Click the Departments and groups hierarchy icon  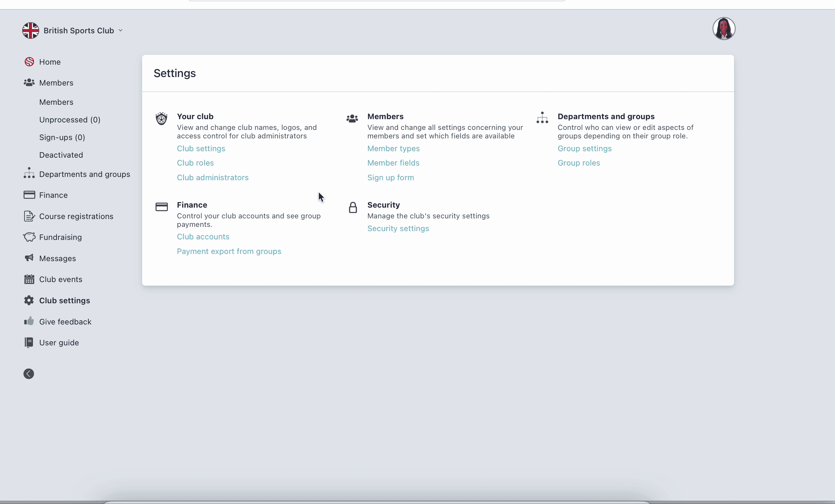click(x=29, y=174)
